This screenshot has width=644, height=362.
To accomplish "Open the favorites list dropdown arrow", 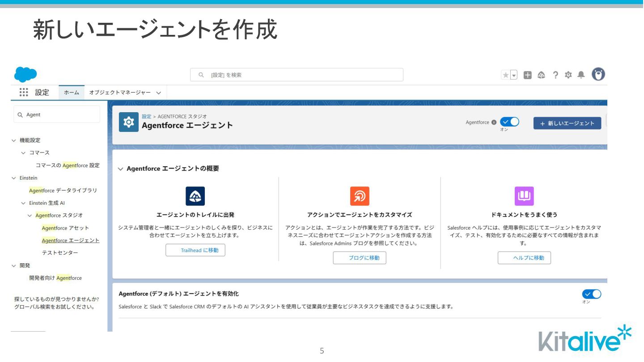I will [514, 75].
